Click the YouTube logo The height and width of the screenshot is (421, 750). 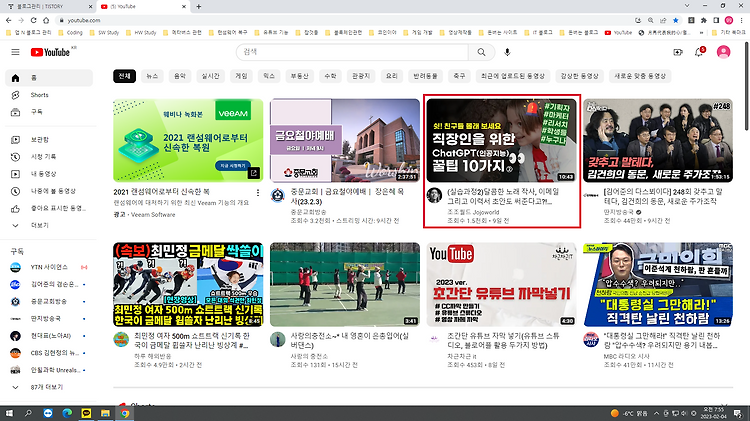50,52
